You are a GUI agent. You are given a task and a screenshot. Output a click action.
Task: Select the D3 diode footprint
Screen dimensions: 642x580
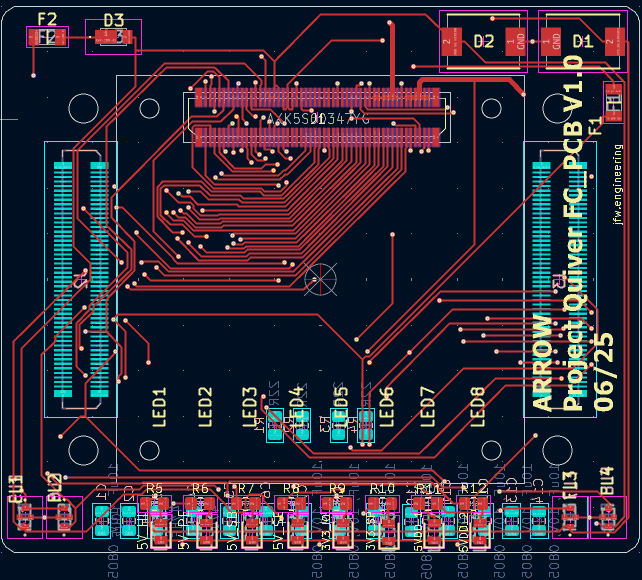click(x=113, y=37)
